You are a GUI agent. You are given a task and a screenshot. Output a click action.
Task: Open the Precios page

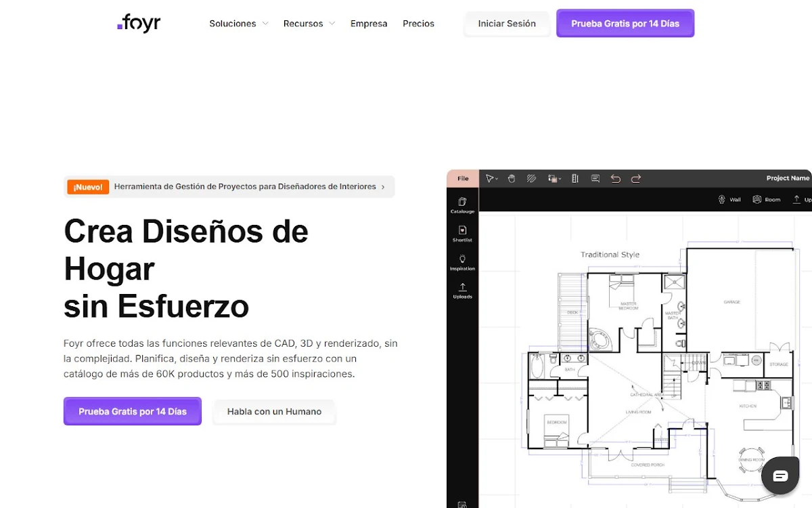pyautogui.click(x=418, y=23)
